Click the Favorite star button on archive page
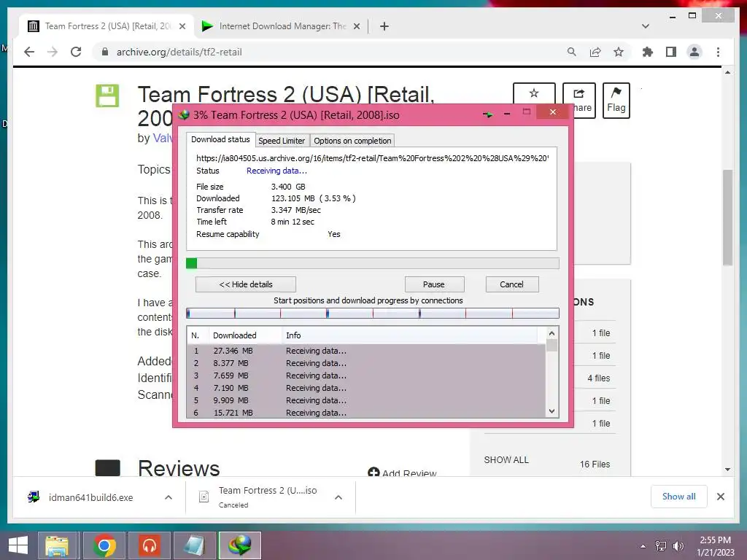Viewport: 747px width, 560px height. tap(534, 93)
